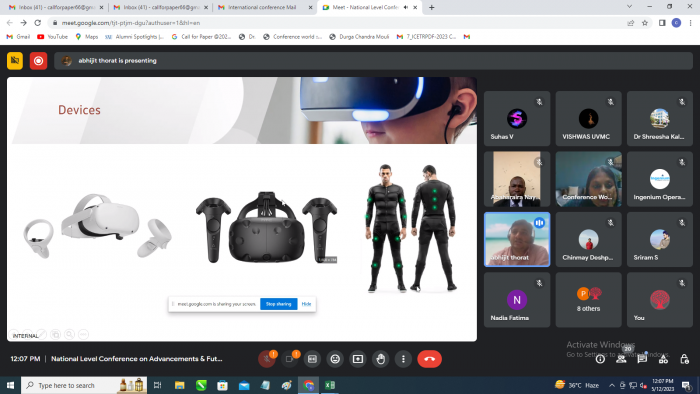Expand the 8 others participant tile

tap(588, 300)
